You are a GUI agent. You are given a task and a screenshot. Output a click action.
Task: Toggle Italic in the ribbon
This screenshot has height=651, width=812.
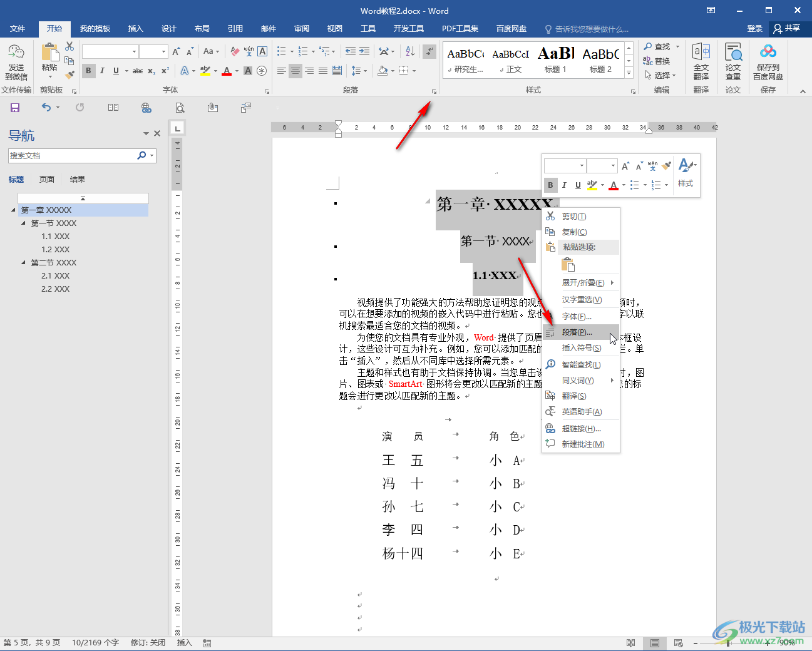coord(102,71)
